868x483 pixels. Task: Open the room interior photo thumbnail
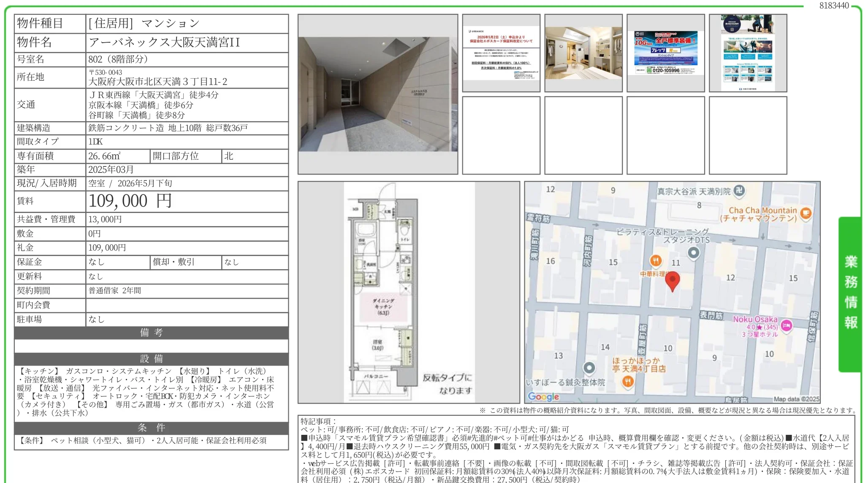583,53
